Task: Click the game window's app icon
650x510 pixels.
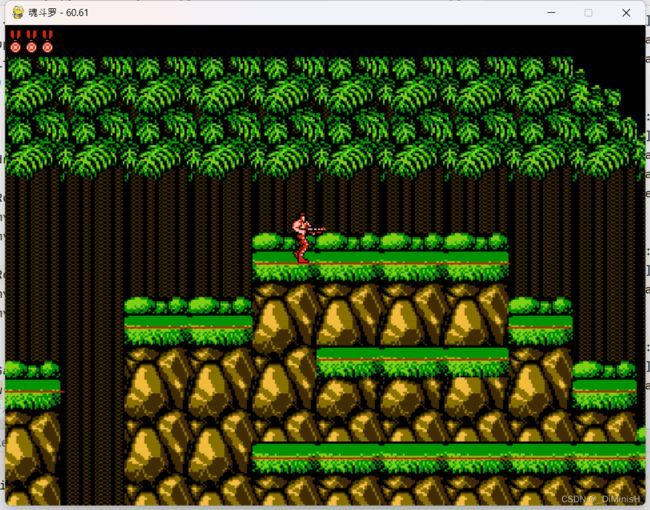Action: pos(18,12)
